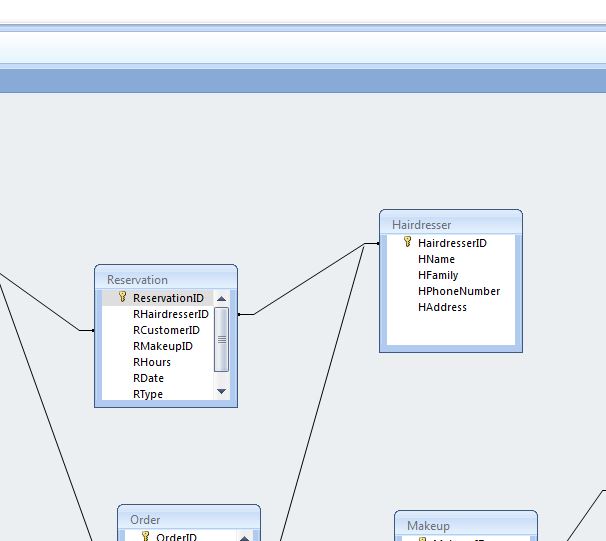606x541 pixels.
Task: Click the Reservation table scrollbar thumb
Action: [x=221, y=340]
